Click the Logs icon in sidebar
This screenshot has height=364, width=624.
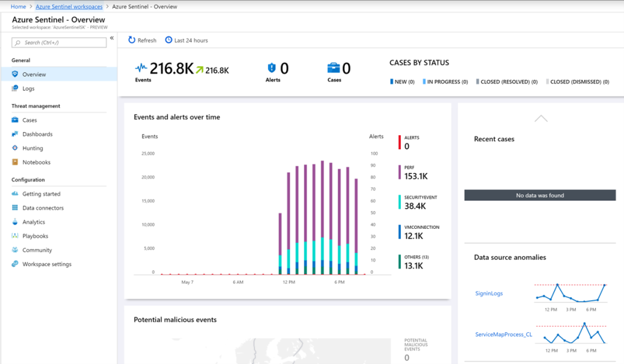pos(15,88)
